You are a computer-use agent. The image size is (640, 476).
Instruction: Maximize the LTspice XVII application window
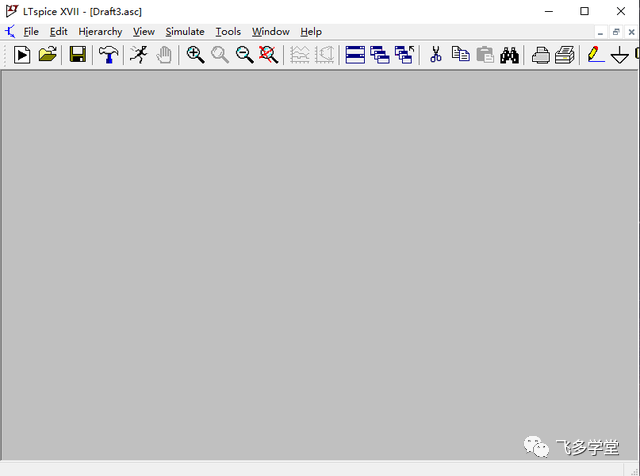[x=584, y=11]
